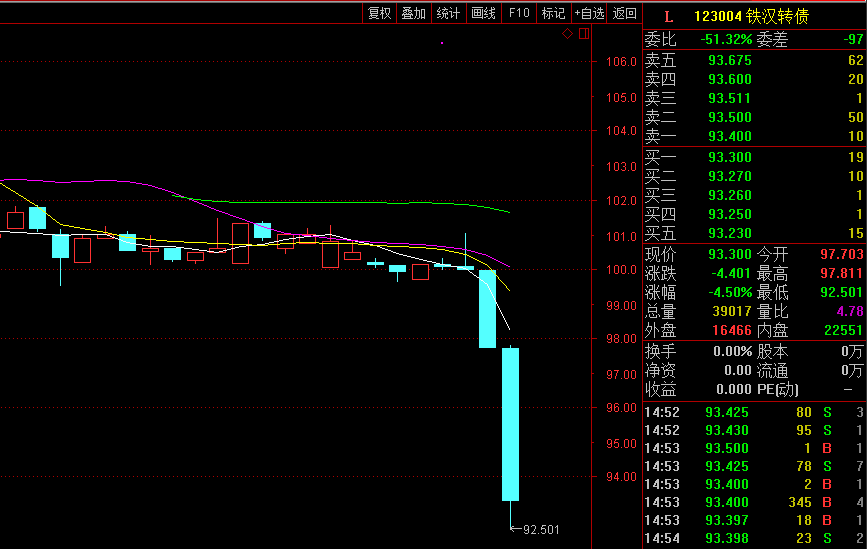Select the 买一 bid price 93.300
867x549 pixels.
tap(729, 157)
